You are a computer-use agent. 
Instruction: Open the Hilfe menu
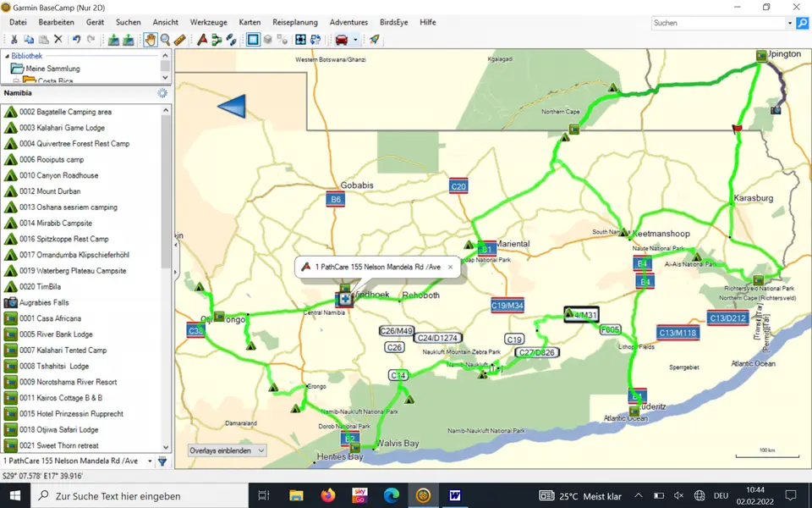(x=428, y=22)
